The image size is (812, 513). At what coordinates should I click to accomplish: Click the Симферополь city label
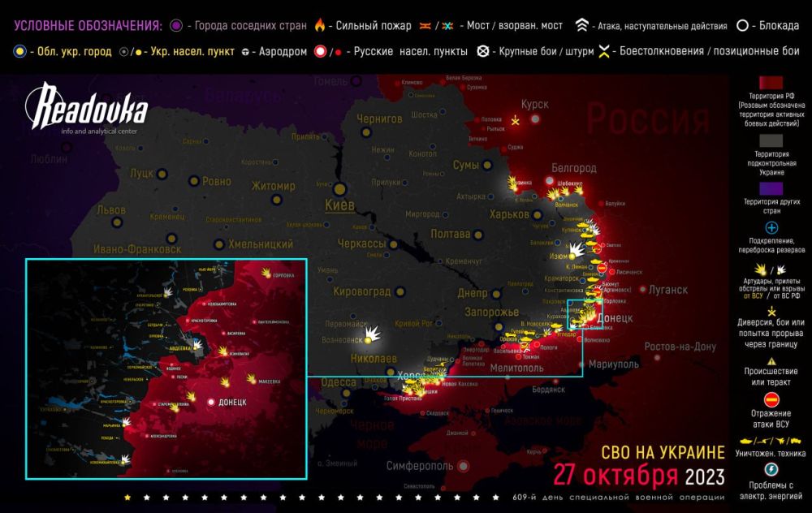420,466
